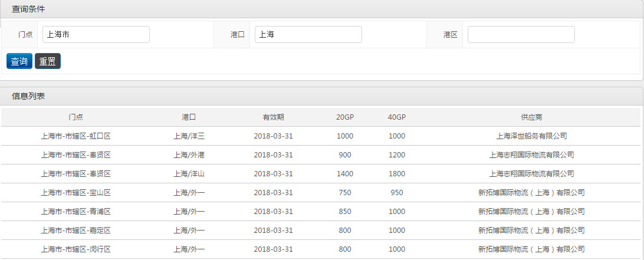644x260 pixels.
Task: Select the 上海市-市辖区-嘉定区 cell
Action: coord(76,231)
